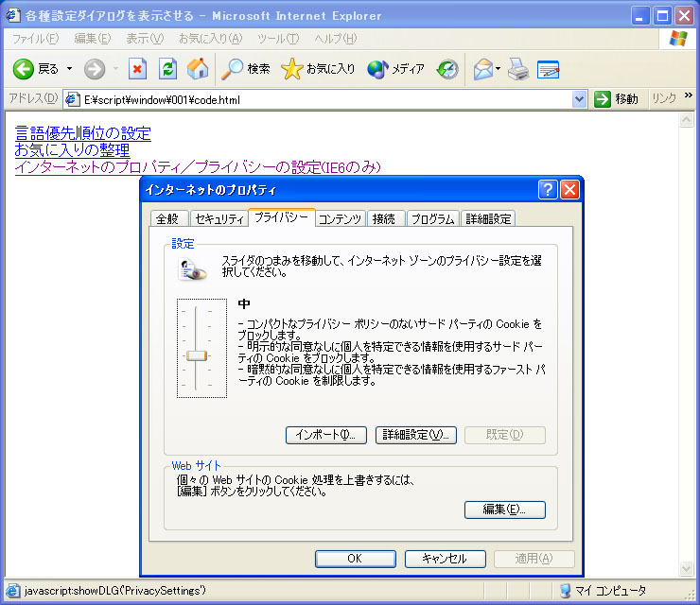Click the Mail envelope icon
Screen dimensions: 700x605
point(483,69)
